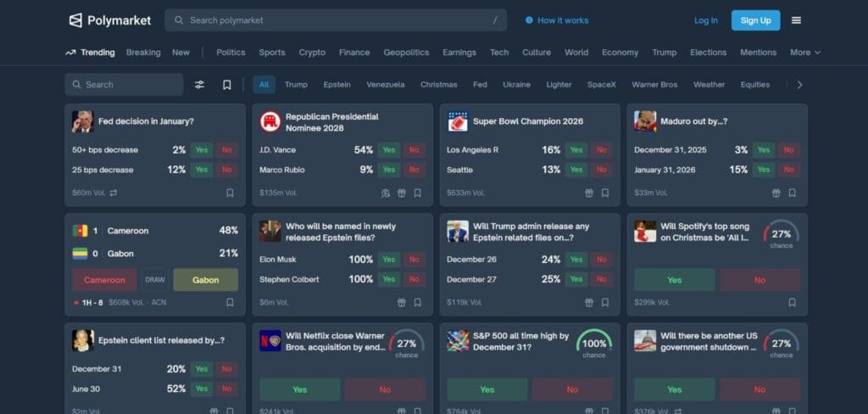Image resolution: width=868 pixels, height=414 pixels.
Task: Select Yes for Maduro out December 31, 2025
Action: point(764,150)
